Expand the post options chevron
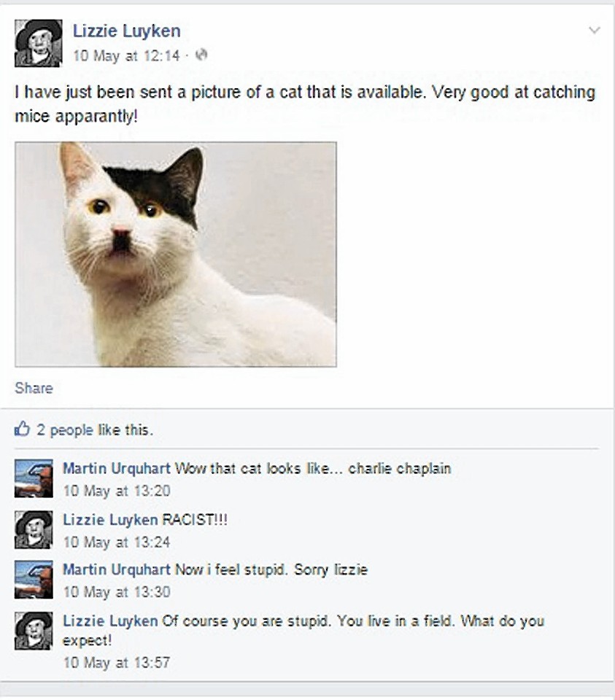The height and width of the screenshot is (700, 615). tap(595, 31)
